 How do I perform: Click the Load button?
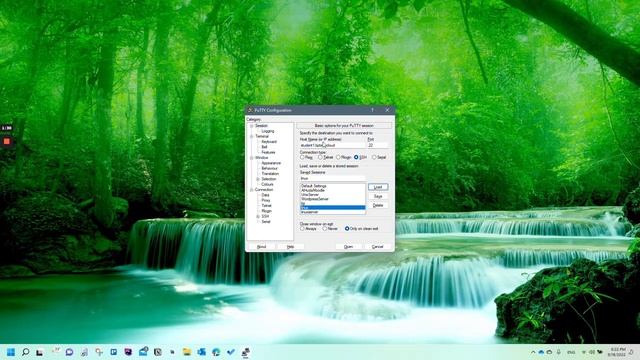[x=378, y=187]
